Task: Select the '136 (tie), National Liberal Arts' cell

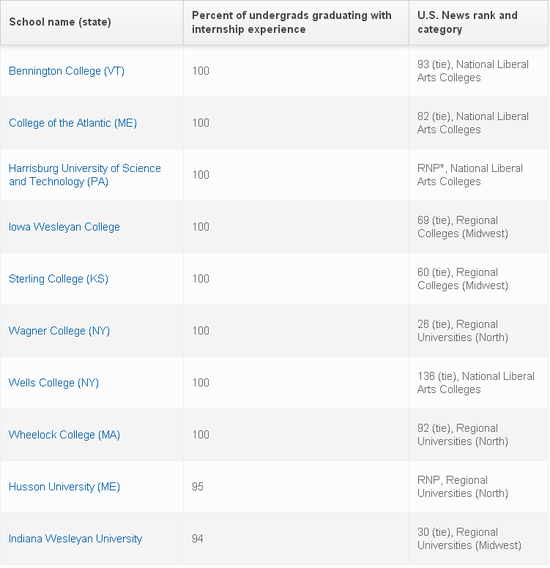Action: (478, 383)
